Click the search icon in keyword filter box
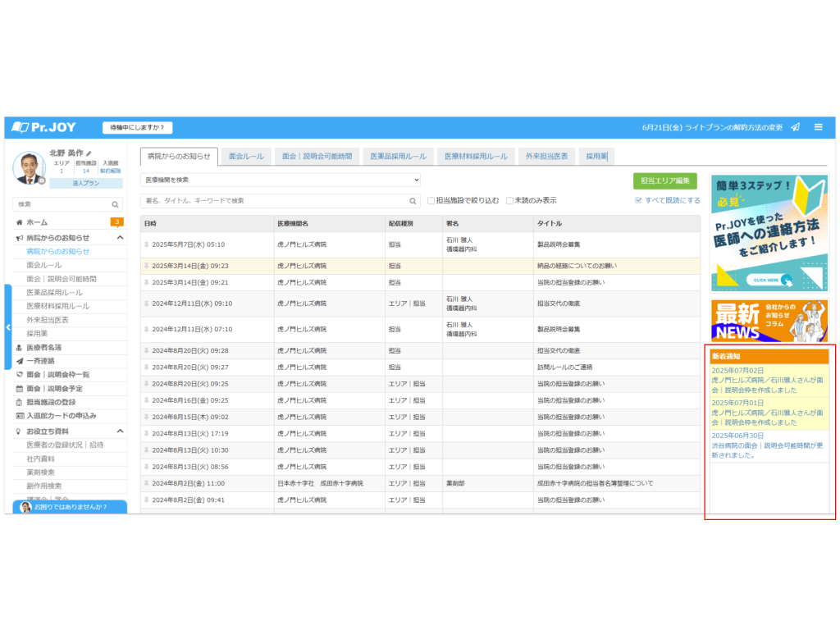The height and width of the screenshot is (630, 840). (x=413, y=200)
